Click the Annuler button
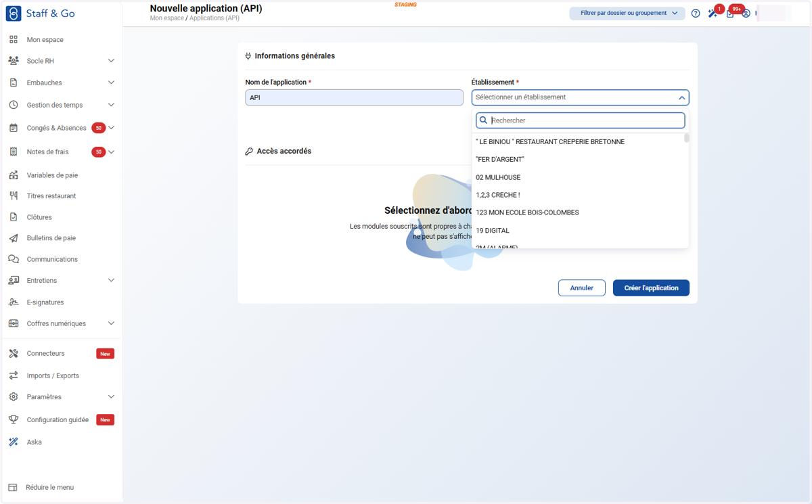 tap(581, 288)
